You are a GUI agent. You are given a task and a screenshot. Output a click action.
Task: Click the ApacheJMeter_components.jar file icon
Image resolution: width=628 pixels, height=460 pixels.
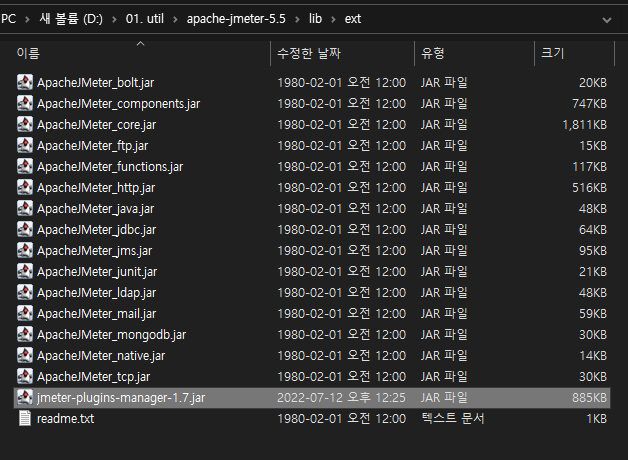25,103
